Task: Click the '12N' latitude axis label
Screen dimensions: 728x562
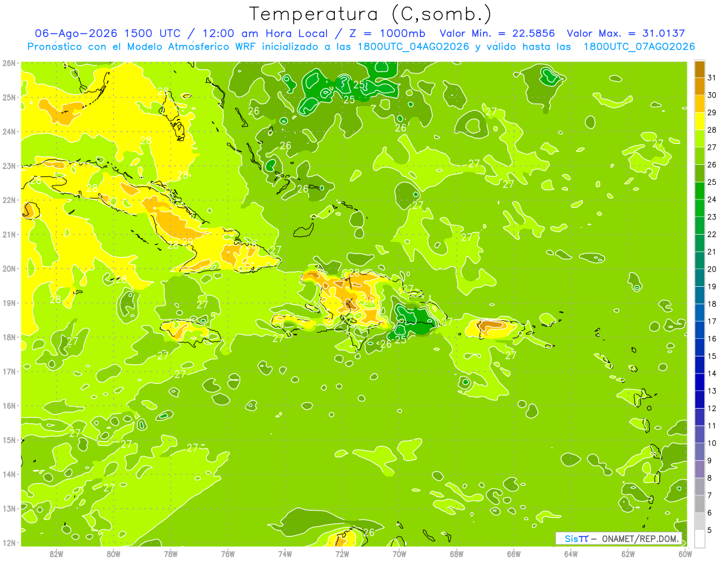Action: (9, 543)
